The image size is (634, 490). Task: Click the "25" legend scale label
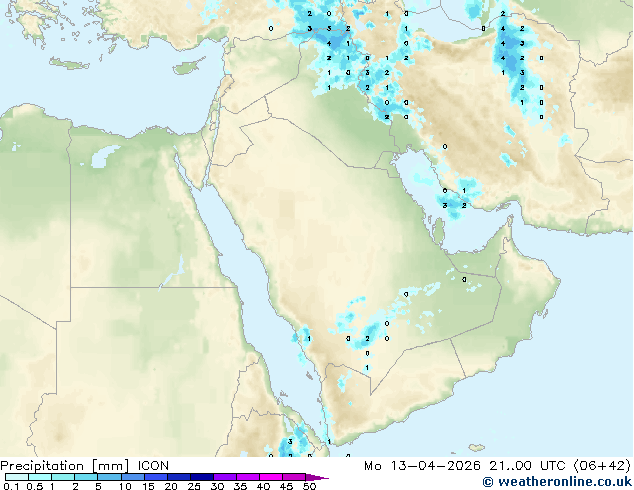[x=194, y=486]
